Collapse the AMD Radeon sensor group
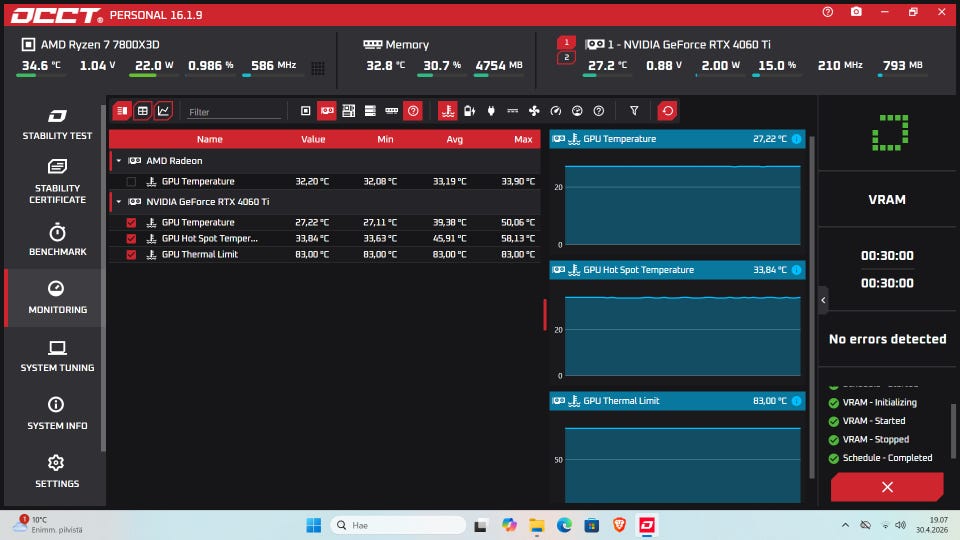The image size is (960, 540). (119, 160)
